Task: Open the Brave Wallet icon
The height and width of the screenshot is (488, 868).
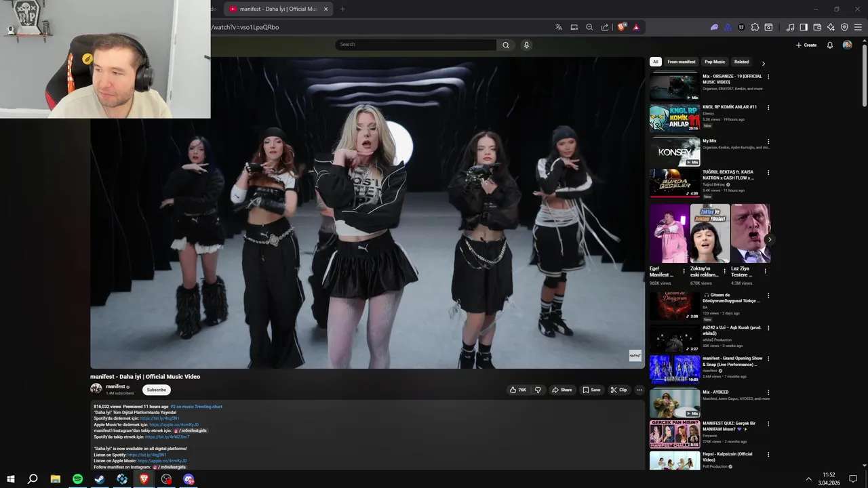Action: [817, 27]
